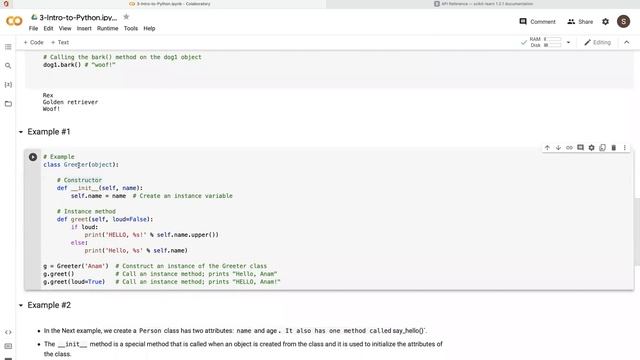Image resolution: width=640 pixels, height=360 pixels.
Task: Add a new Code cell
Action: (x=33, y=42)
